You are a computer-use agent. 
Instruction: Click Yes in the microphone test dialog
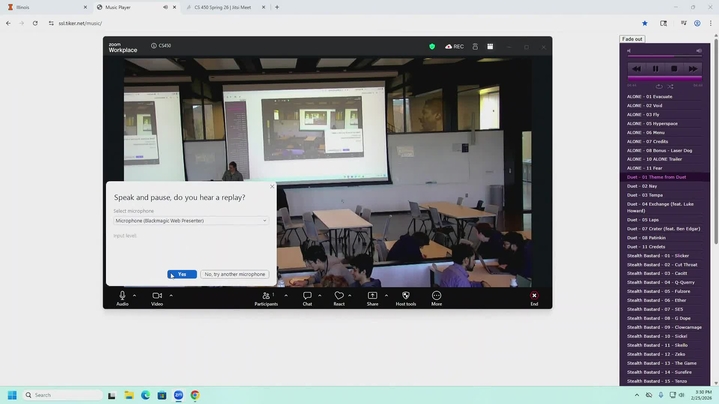point(182,274)
